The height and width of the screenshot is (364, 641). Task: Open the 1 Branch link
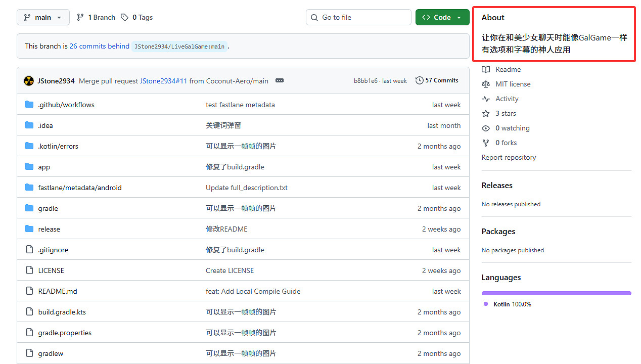pyautogui.click(x=96, y=17)
